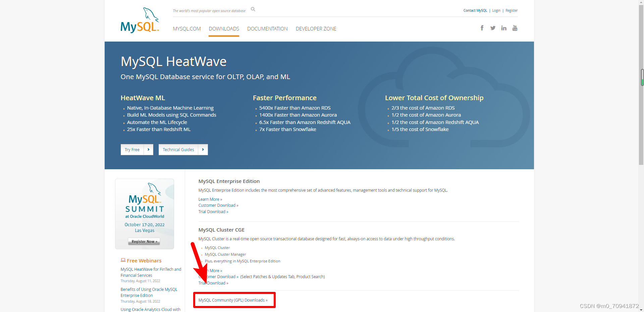Open the Twitter icon link
The height and width of the screenshot is (312, 644).
(493, 28)
